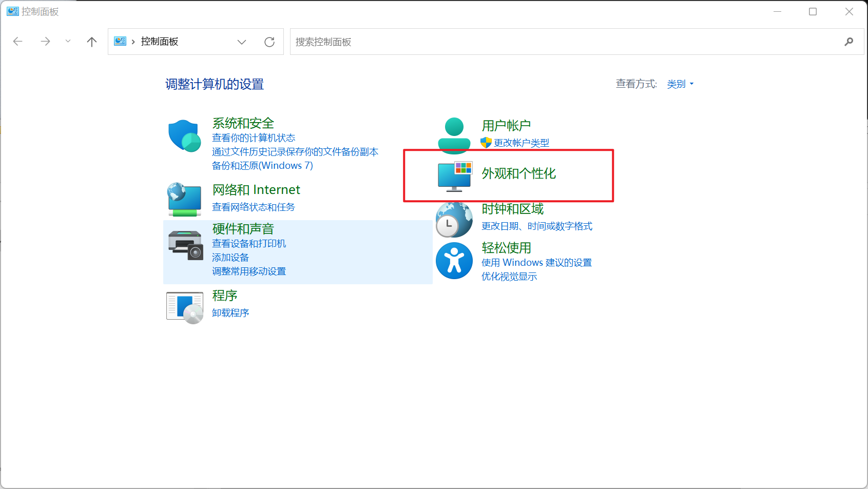
Task: Open the back button recent pages chevron
Action: (x=67, y=42)
